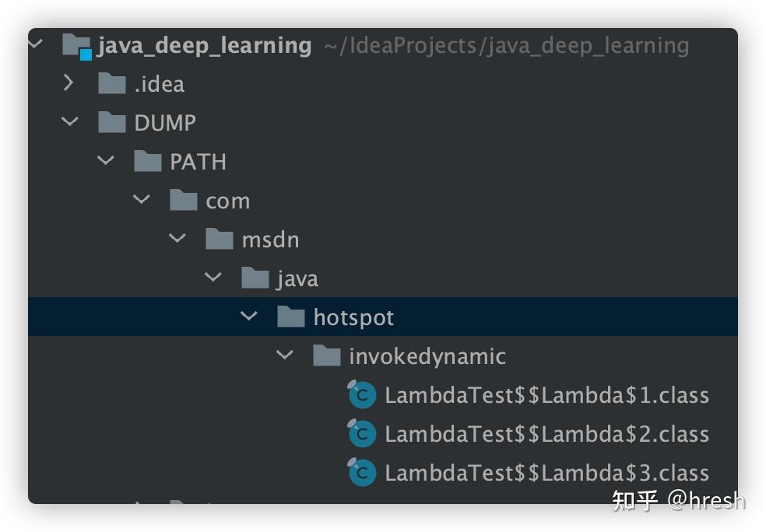Expand the .idea folder
The width and height of the screenshot is (766, 532).
69,82
